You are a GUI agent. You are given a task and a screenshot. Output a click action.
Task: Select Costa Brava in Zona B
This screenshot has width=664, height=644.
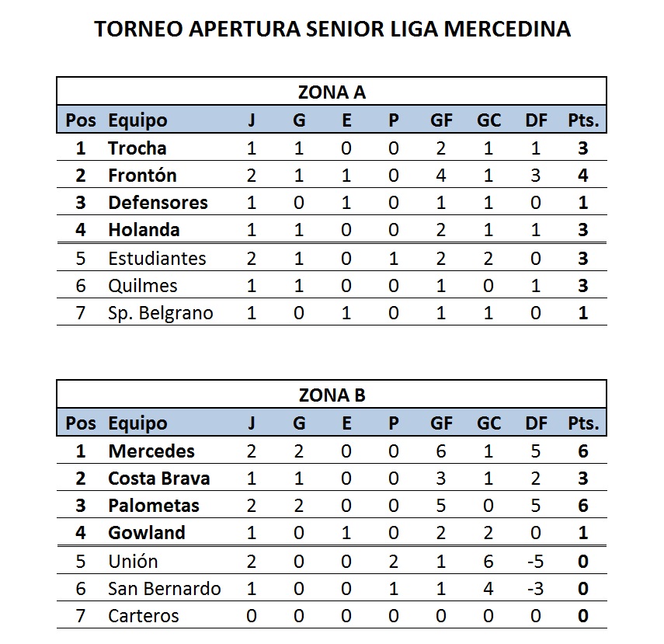[158, 479]
